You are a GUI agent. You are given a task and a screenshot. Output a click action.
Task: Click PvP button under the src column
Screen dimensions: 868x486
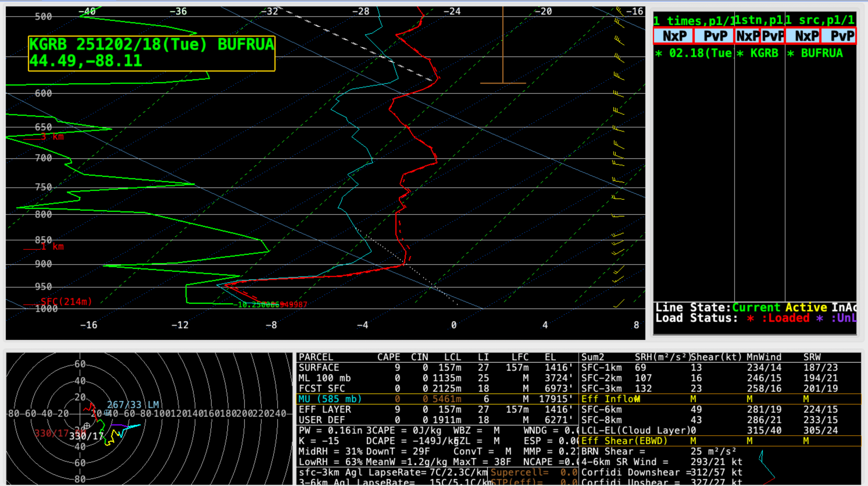pos(839,36)
